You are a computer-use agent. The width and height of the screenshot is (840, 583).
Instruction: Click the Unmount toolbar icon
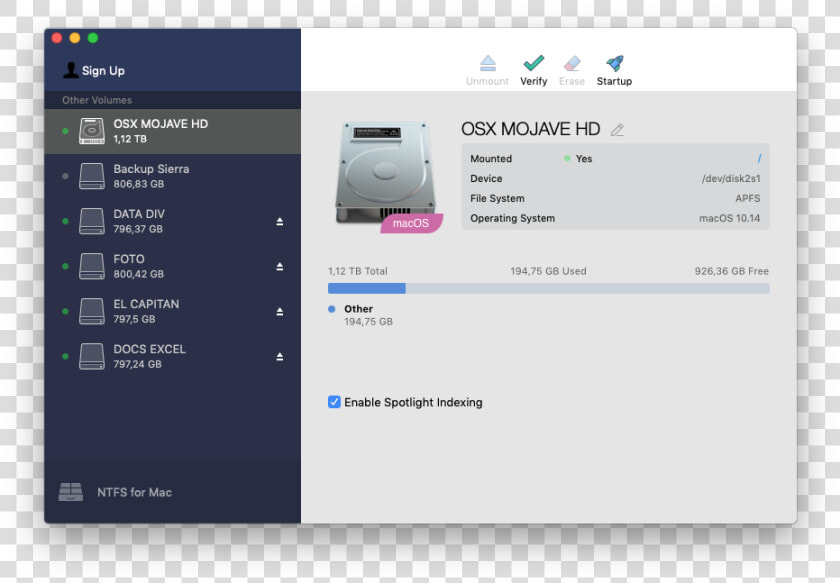coord(488,64)
